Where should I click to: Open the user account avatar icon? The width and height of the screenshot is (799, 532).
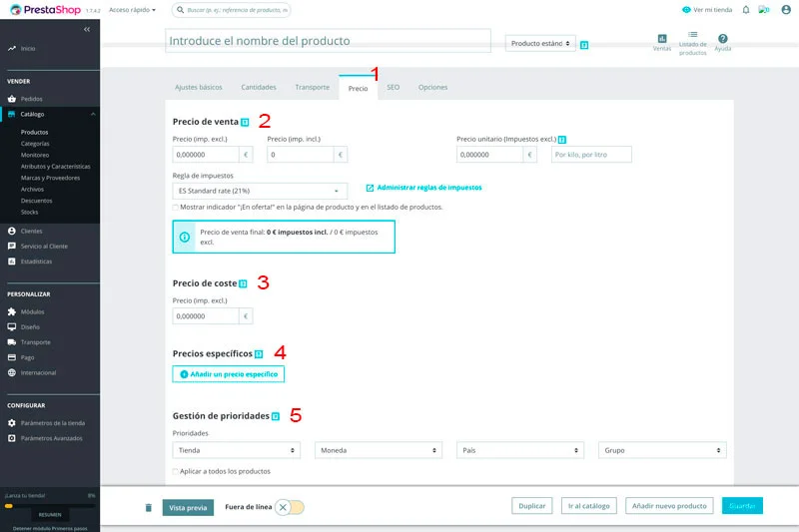(x=786, y=10)
